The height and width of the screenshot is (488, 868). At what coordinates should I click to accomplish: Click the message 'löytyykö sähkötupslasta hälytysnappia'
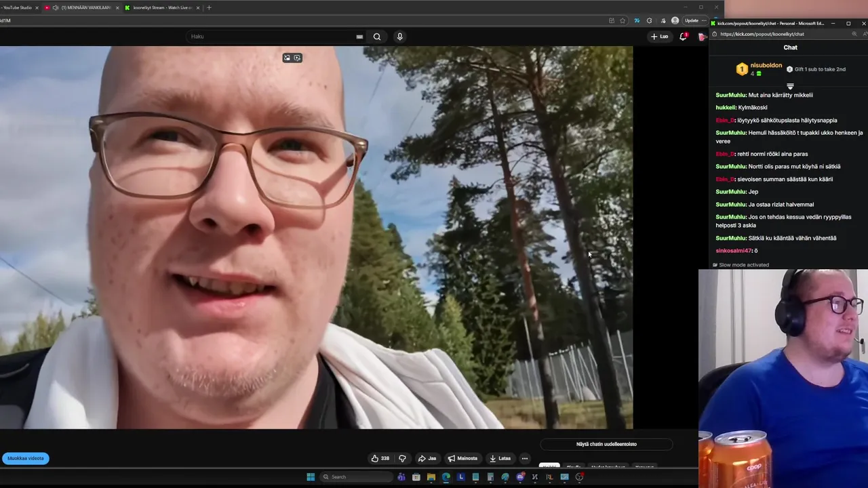(787, 121)
